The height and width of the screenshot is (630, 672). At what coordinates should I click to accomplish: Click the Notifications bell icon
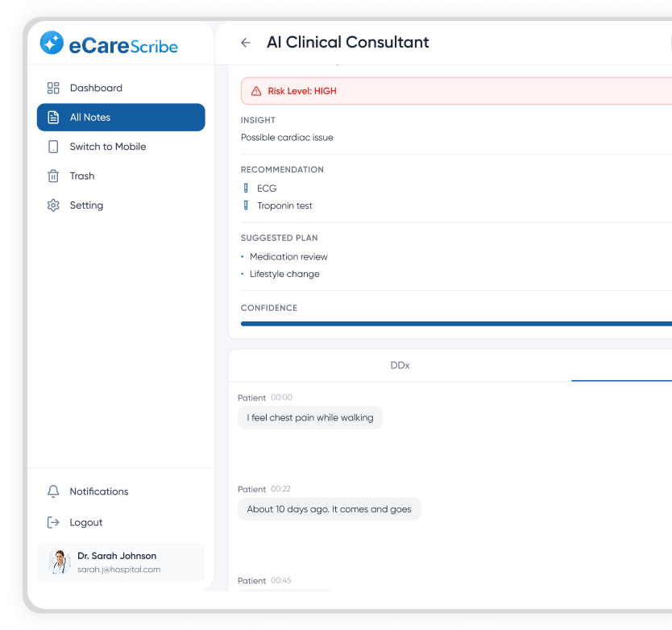point(53,491)
